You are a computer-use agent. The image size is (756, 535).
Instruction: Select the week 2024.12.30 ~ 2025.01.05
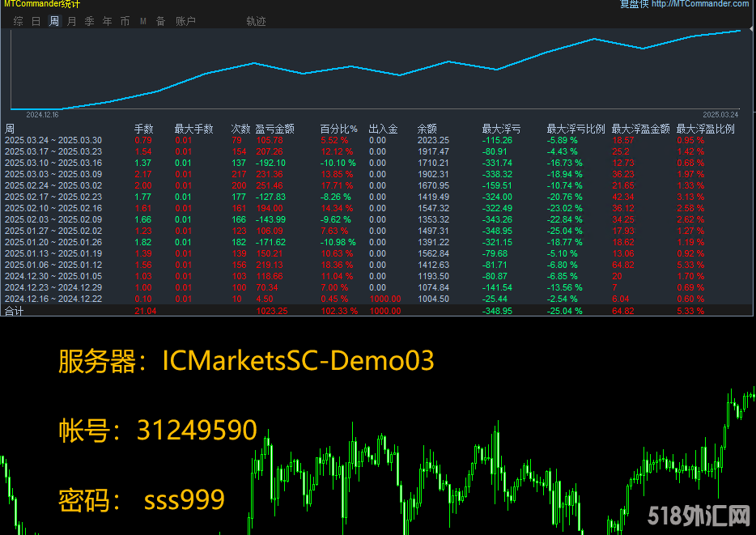[x=376, y=276]
